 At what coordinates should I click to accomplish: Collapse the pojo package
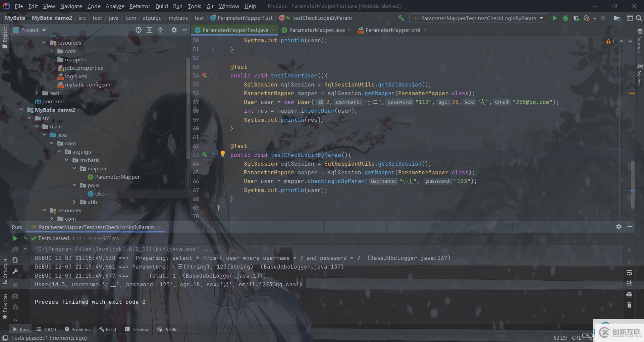click(74, 185)
